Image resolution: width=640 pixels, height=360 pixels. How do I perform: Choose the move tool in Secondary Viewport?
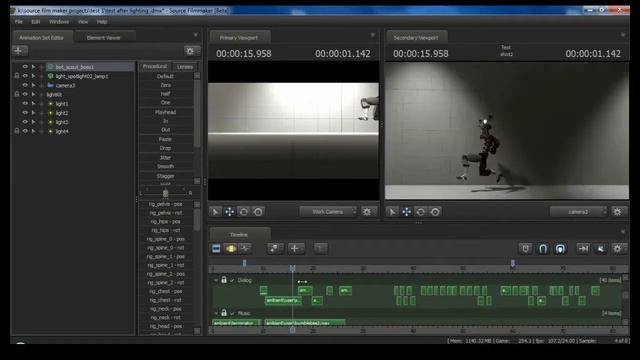(407, 212)
